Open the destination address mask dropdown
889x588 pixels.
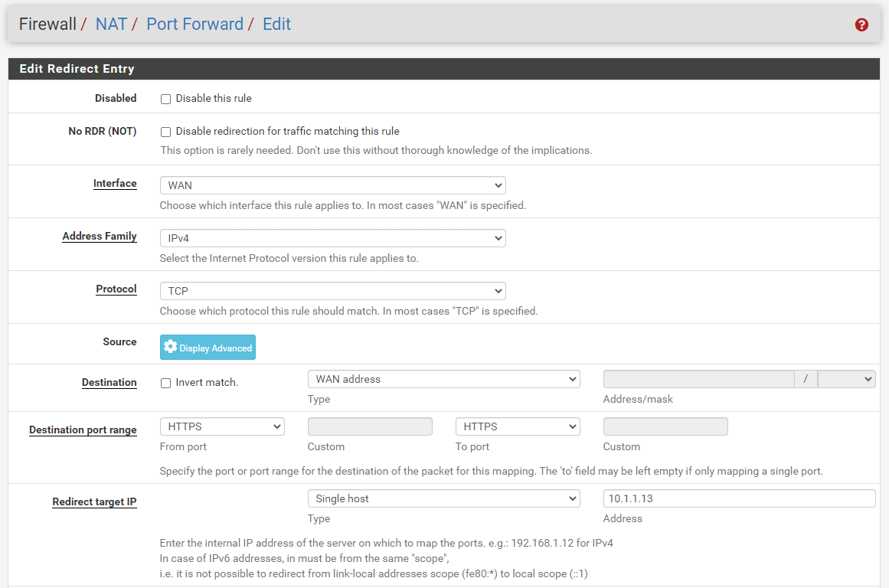tap(846, 379)
